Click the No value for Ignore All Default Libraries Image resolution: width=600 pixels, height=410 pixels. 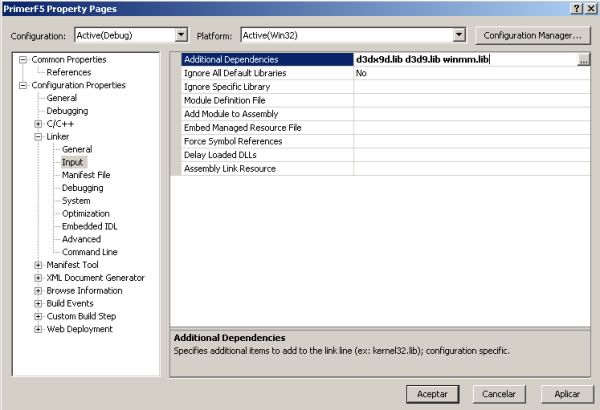click(472, 73)
